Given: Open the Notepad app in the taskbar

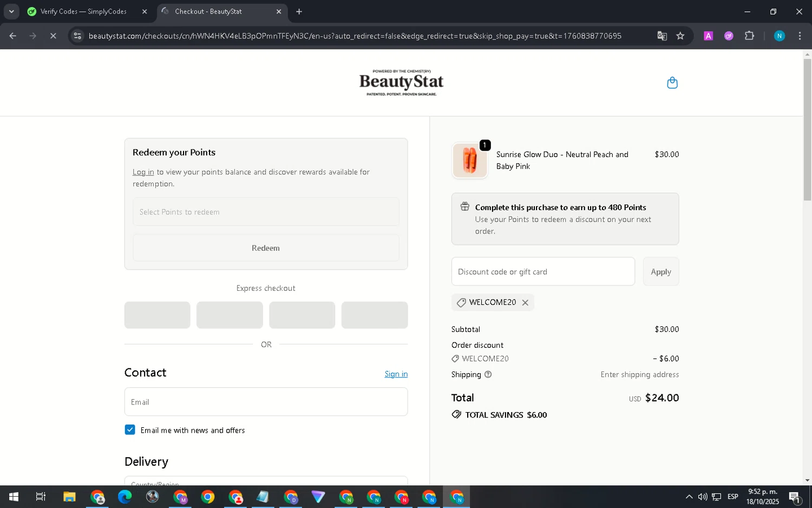Looking at the screenshot, I should [x=263, y=497].
